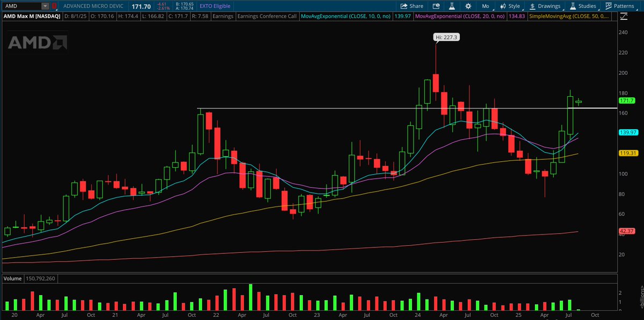Screen dimensions: 644x320
Task: Click the EXTO Eligible label
Action: click(215, 6)
